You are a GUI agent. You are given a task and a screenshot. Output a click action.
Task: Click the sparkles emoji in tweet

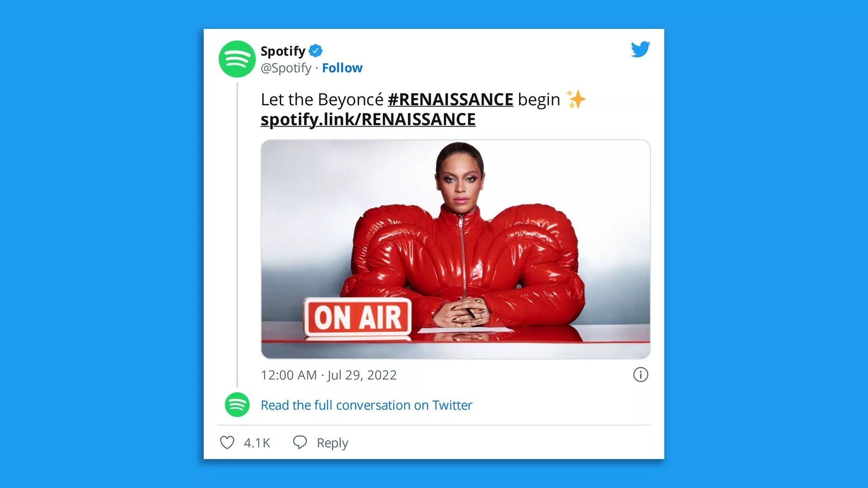pyautogui.click(x=576, y=99)
